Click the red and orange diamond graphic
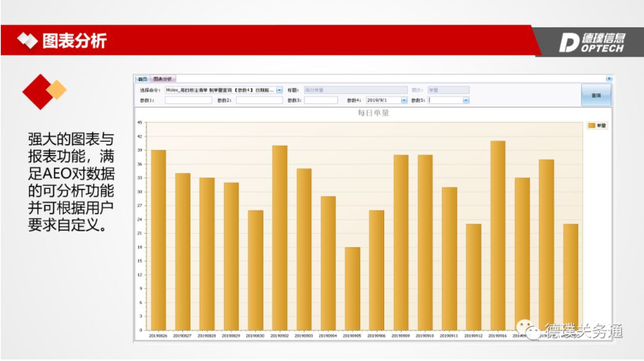The height and width of the screenshot is (361, 644). click(x=43, y=91)
